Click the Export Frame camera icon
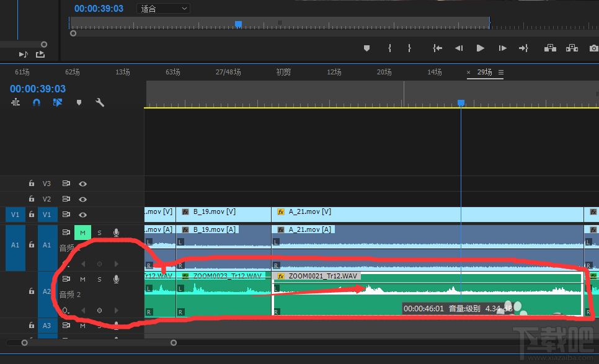 coord(593,48)
